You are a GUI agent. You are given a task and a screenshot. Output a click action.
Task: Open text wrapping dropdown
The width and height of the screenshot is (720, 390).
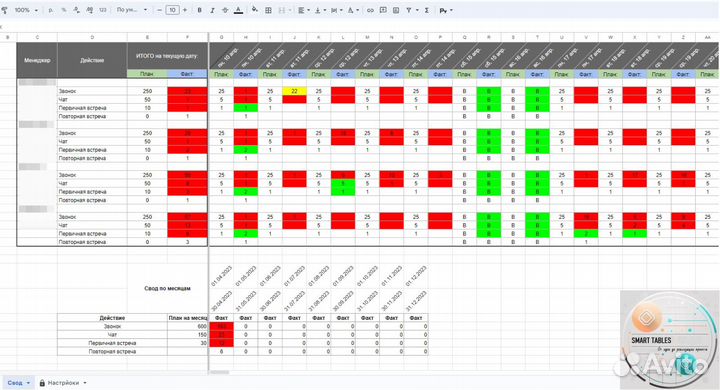tap(337, 10)
